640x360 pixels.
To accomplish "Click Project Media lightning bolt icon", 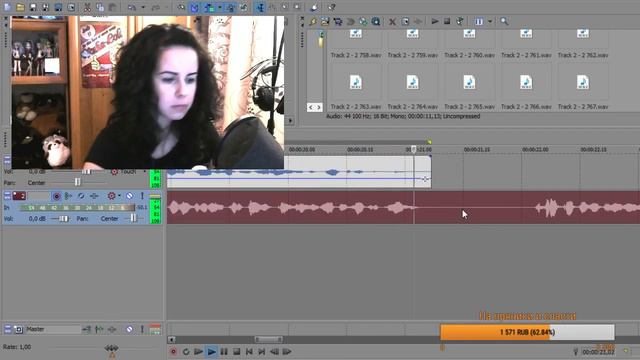I will [313, 21].
